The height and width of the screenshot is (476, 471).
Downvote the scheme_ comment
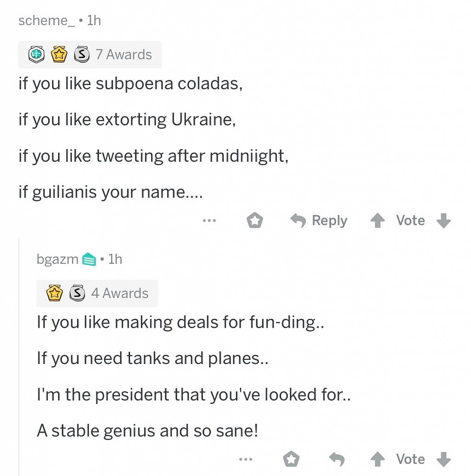click(x=444, y=220)
